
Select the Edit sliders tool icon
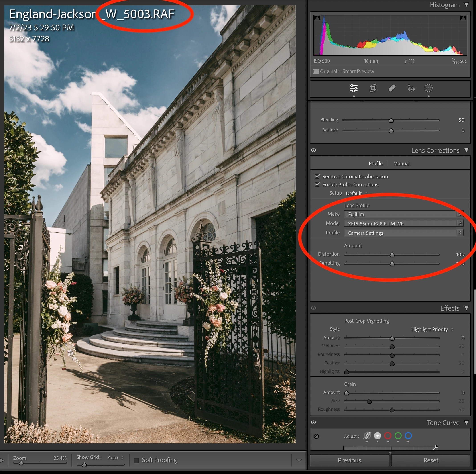354,88
